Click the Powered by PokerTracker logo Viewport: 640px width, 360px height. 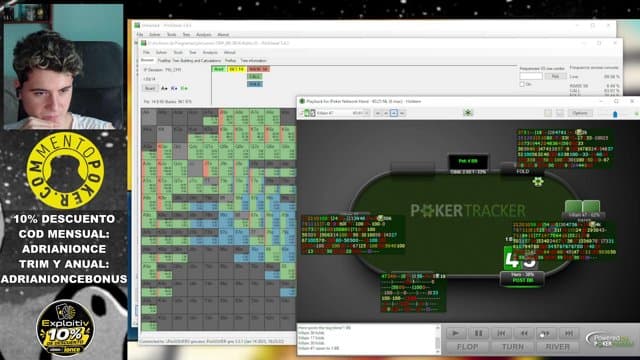coord(608,340)
